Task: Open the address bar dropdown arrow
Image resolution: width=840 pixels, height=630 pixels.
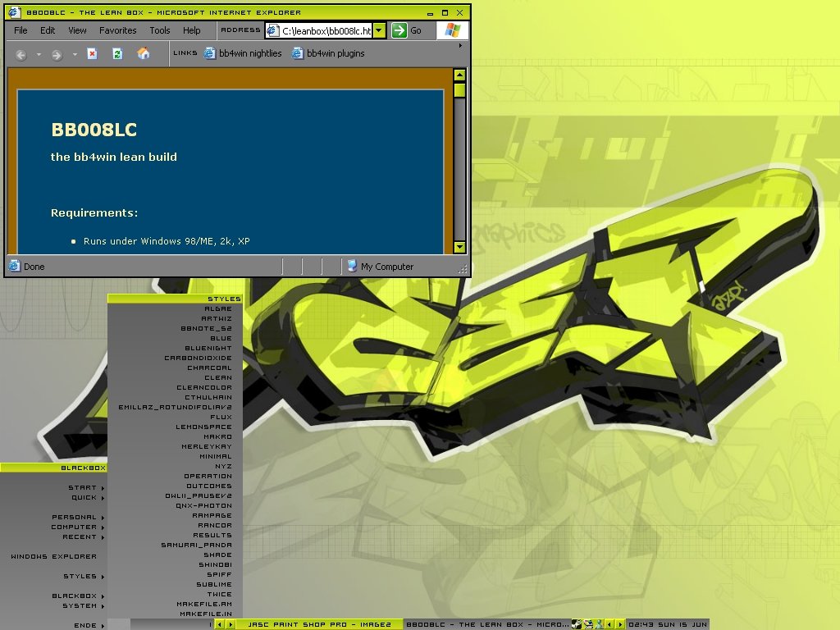Action: coord(379,30)
